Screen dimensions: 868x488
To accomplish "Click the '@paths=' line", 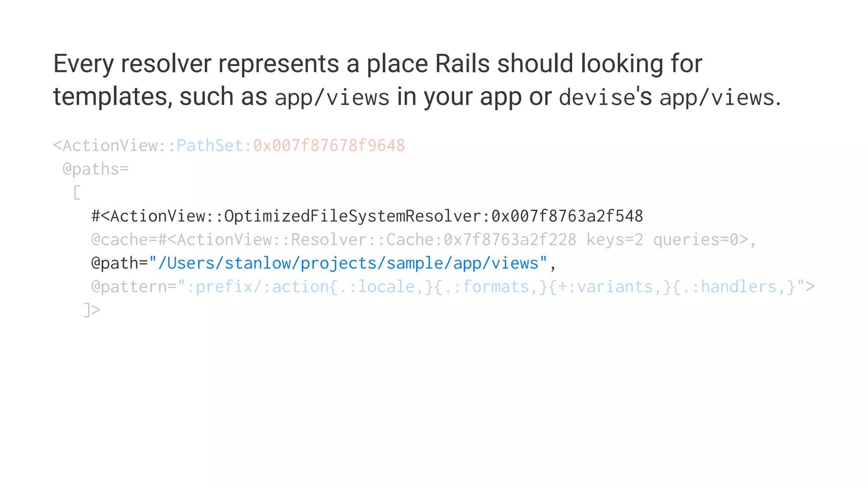I will pos(96,169).
